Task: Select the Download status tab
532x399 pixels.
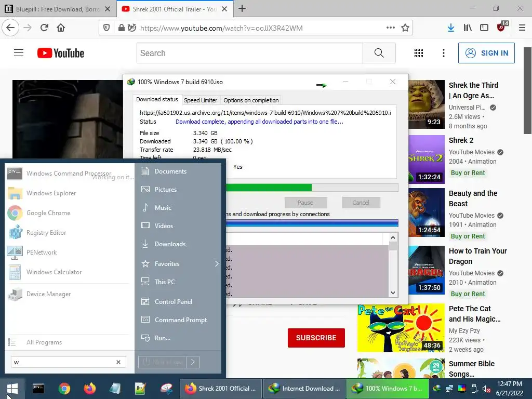Action: (157, 99)
